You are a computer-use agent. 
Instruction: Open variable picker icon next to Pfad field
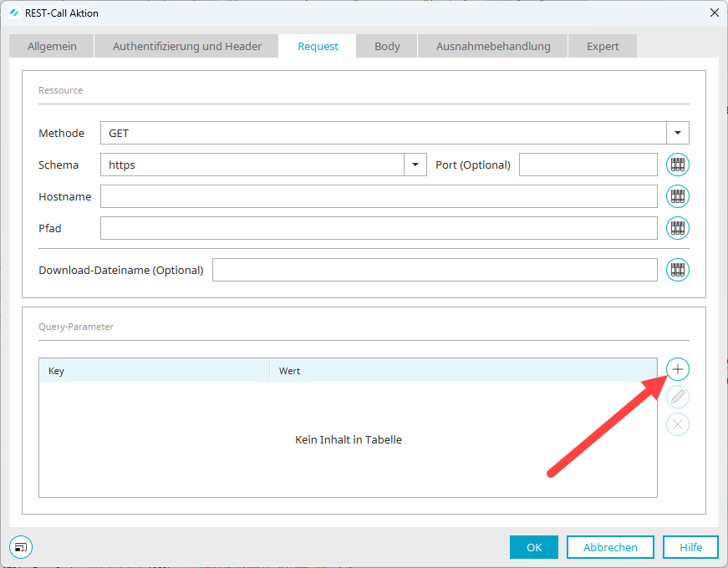(678, 228)
